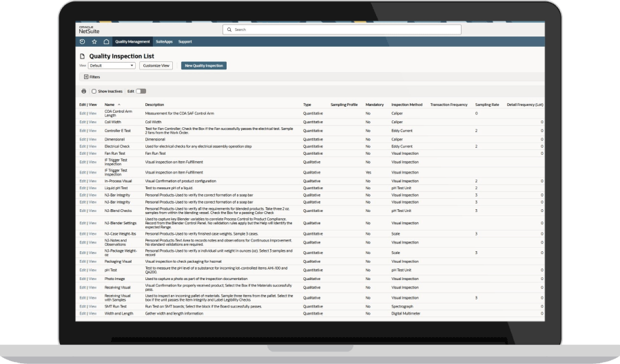Click the search magnifier icon

point(229,30)
